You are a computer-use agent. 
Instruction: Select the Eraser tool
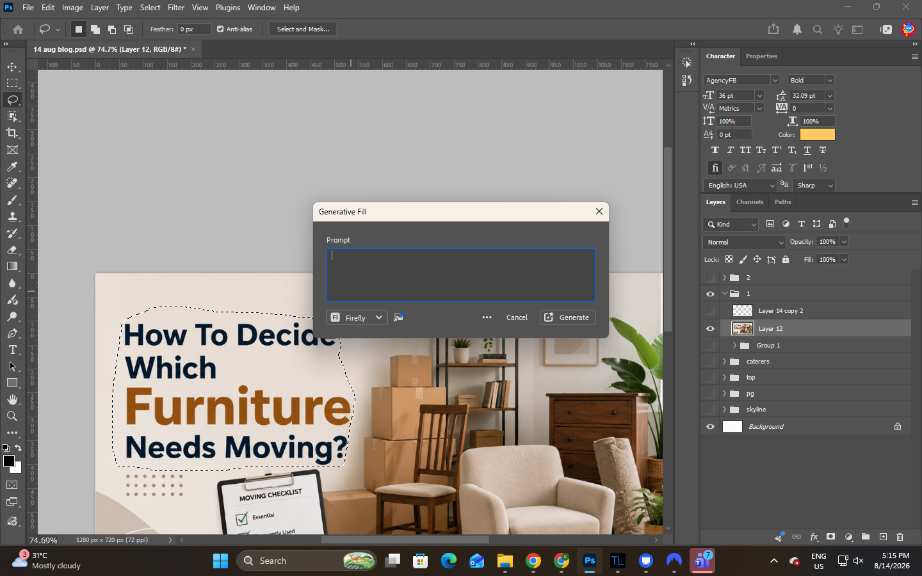tap(12, 250)
